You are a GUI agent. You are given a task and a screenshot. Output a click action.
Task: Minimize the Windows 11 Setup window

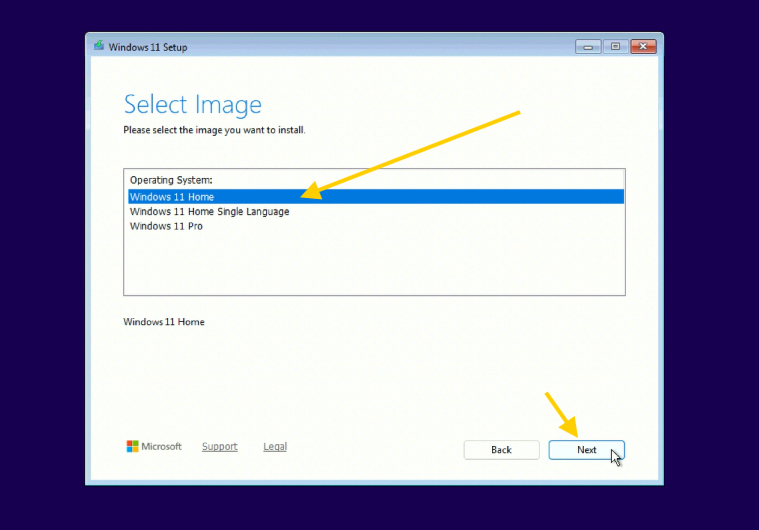[588, 46]
